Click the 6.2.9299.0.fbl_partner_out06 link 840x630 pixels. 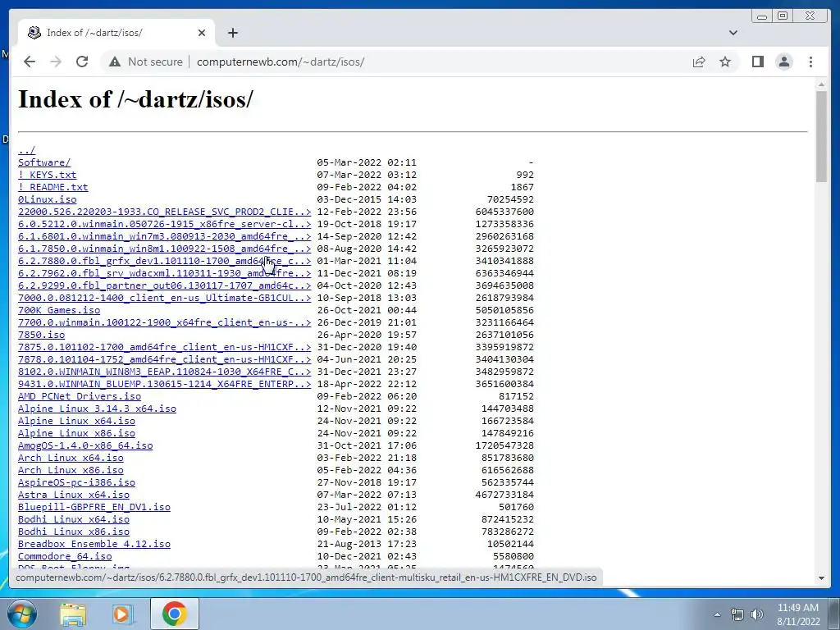pyautogui.click(x=164, y=285)
